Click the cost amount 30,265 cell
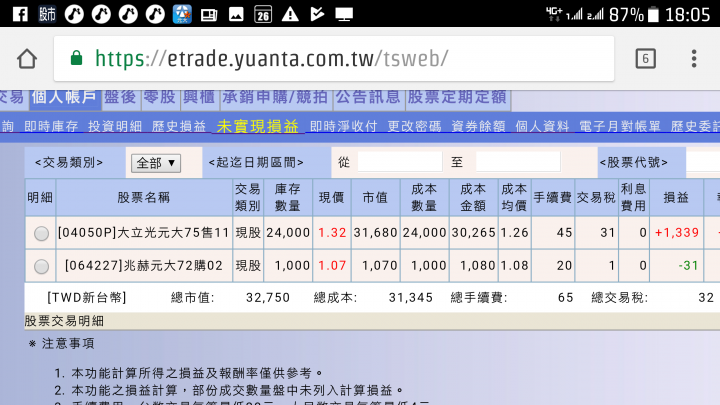This screenshot has height=405, width=720. pyautogui.click(x=473, y=233)
